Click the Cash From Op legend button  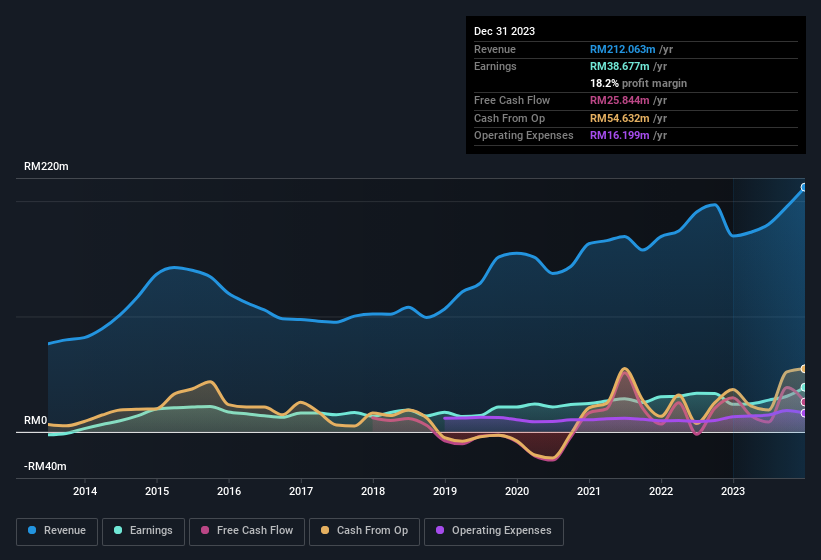pyautogui.click(x=363, y=531)
